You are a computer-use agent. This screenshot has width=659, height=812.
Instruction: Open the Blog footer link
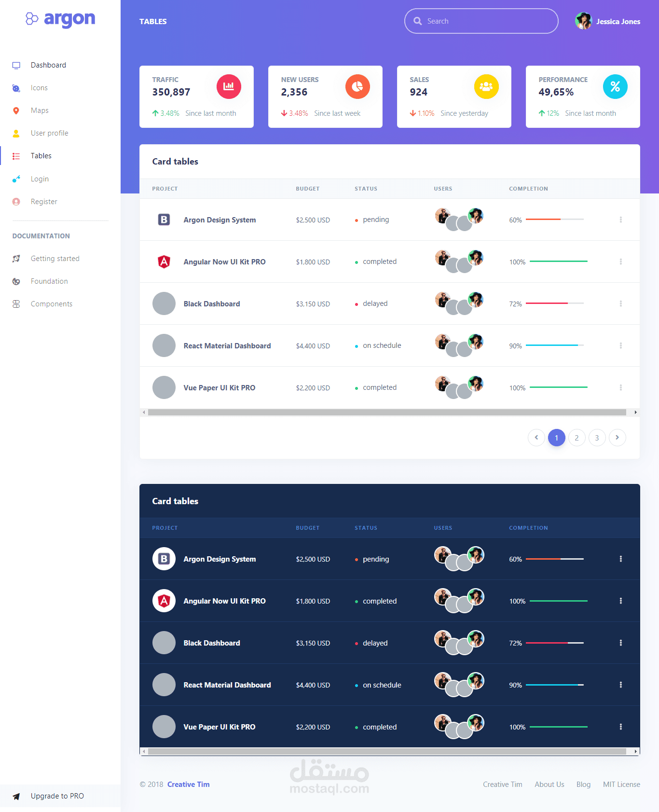point(584,784)
